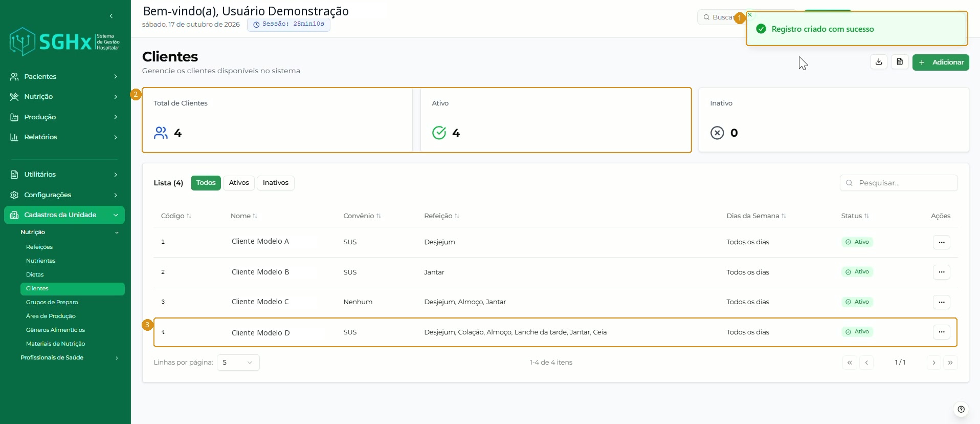Viewport: 980px width, 424px height.
Task: Show all clients with Todos filter
Action: [x=206, y=183]
